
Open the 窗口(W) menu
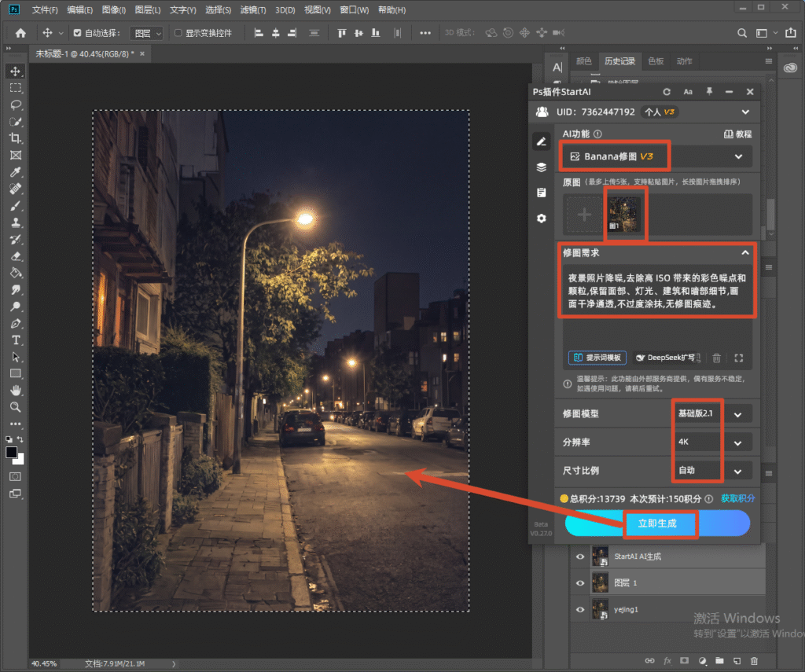coord(355,9)
